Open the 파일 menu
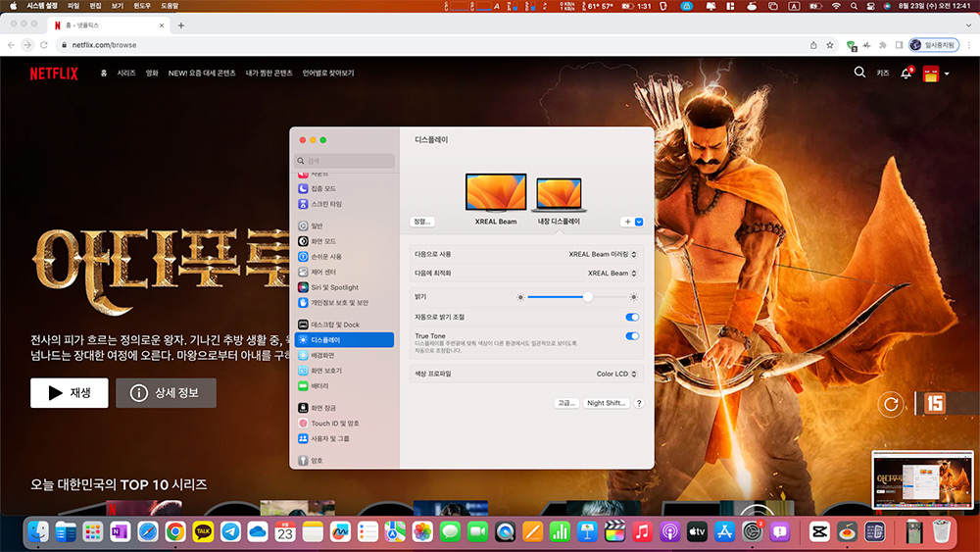Viewport: 980px width, 552px height. (73, 6)
